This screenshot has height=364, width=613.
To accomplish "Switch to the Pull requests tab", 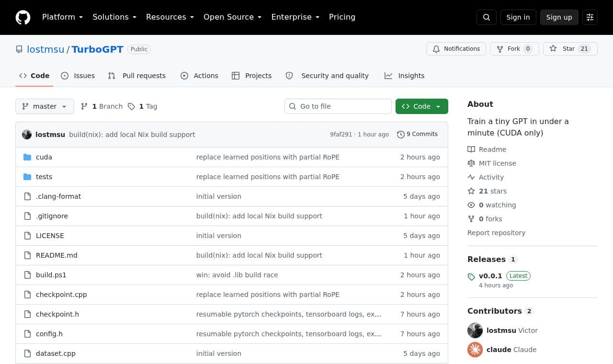I will click(x=137, y=76).
